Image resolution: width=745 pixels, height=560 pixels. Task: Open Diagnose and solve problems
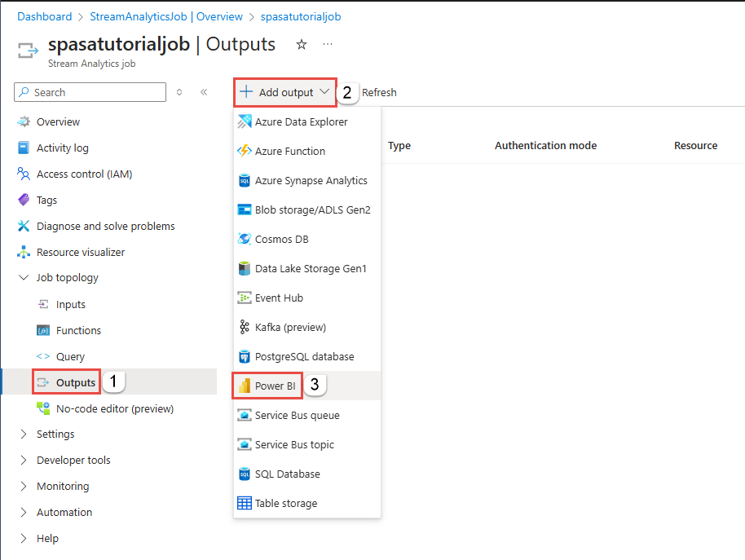click(106, 226)
